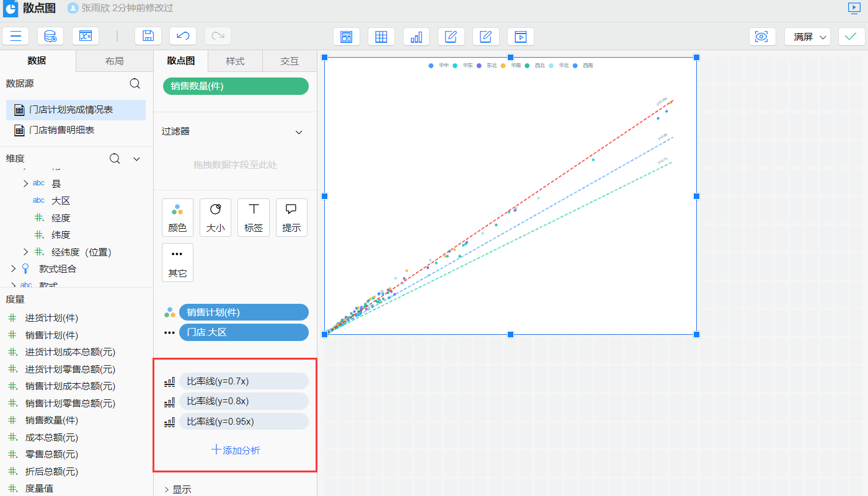The image size is (868, 496).
Task: Open the hamburger menu icon
Action: [15, 36]
